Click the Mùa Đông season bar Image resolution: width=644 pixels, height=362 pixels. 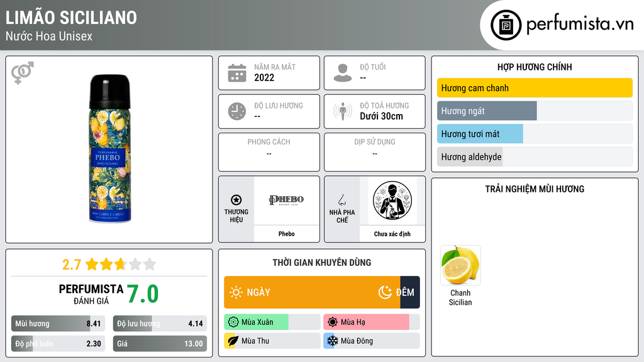click(x=371, y=341)
